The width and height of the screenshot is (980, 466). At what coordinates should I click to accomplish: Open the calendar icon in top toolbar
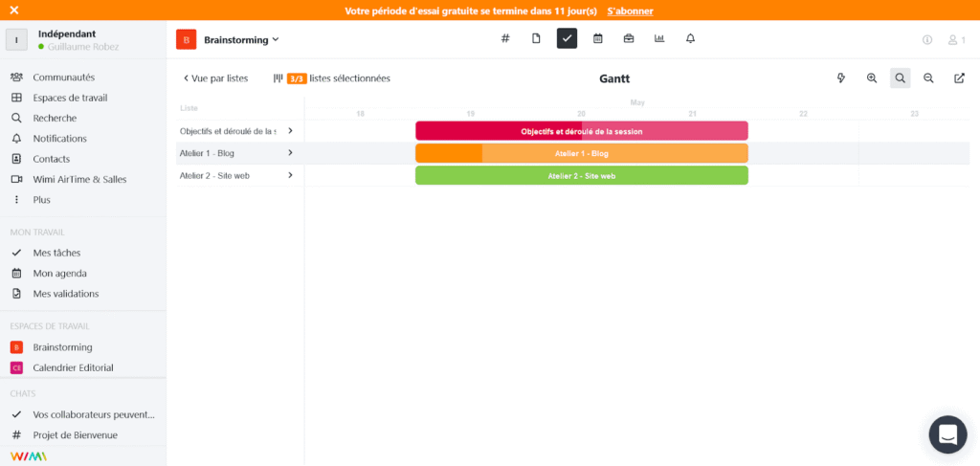[x=597, y=38]
